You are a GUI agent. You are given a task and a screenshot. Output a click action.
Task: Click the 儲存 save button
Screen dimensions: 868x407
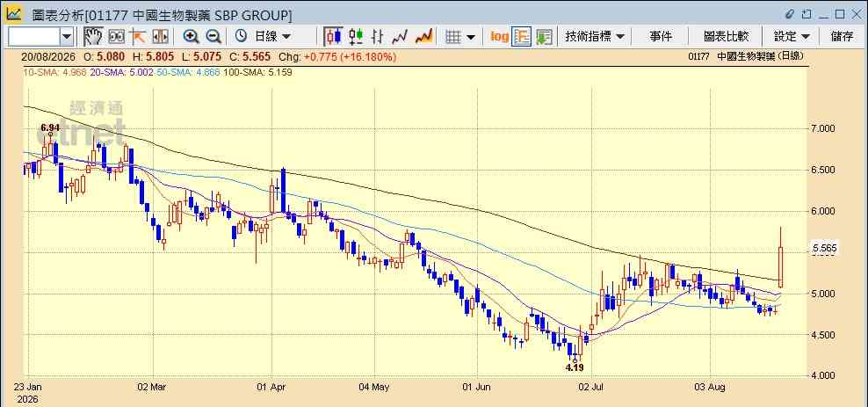[x=842, y=37]
